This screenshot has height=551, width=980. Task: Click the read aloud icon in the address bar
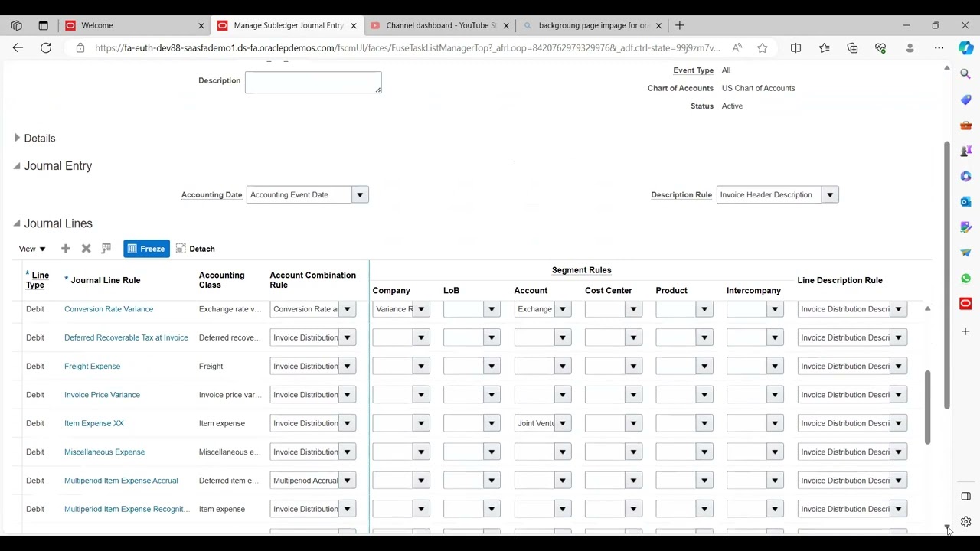click(x=737, y=48)
